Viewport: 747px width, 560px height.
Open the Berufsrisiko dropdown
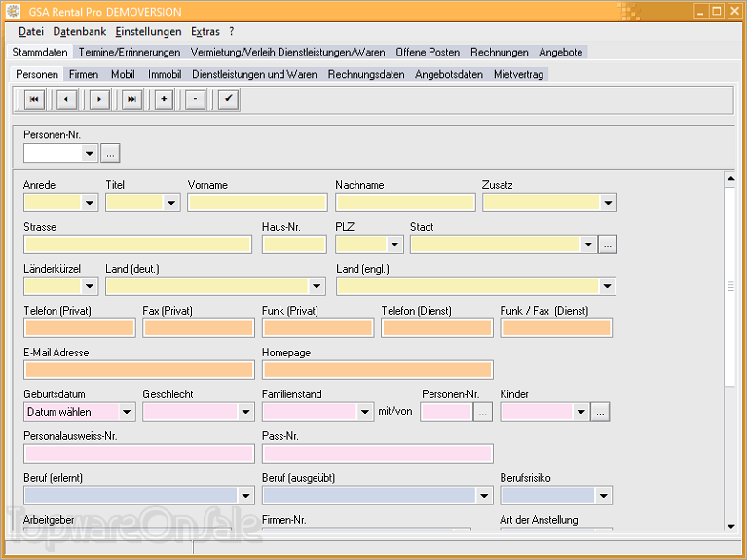pyautogui.click(x=603, y=496)
